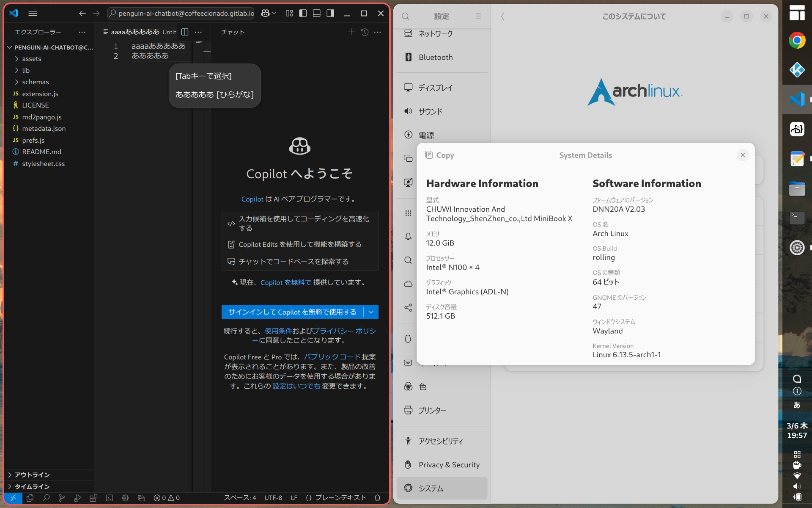The width and height of the screenshot is (812, 508).
Task: Open the Copilot icon in VS Code title bar
Action: pos(265,13)
